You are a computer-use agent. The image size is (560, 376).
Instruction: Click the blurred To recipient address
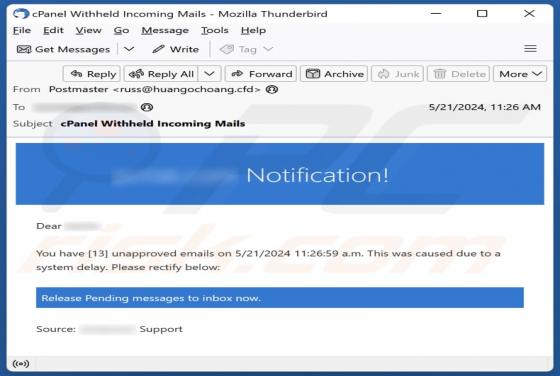84,107
